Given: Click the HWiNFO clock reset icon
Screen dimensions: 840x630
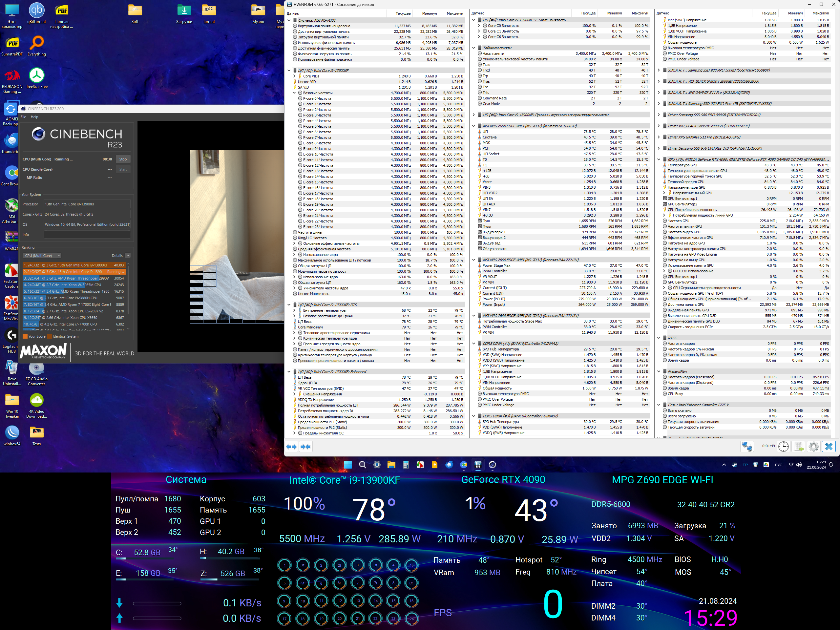Looking at the screenshot, I should 784,447.
